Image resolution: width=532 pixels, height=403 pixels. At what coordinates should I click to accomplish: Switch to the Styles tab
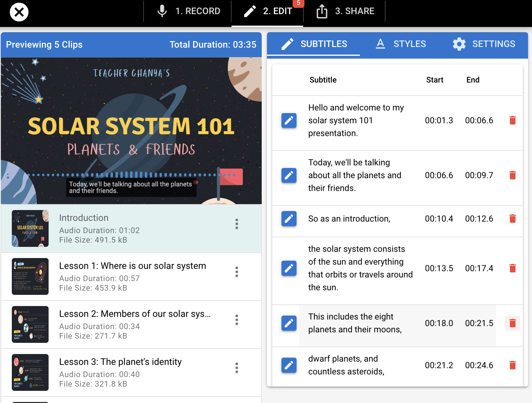(x=401, y=44)
